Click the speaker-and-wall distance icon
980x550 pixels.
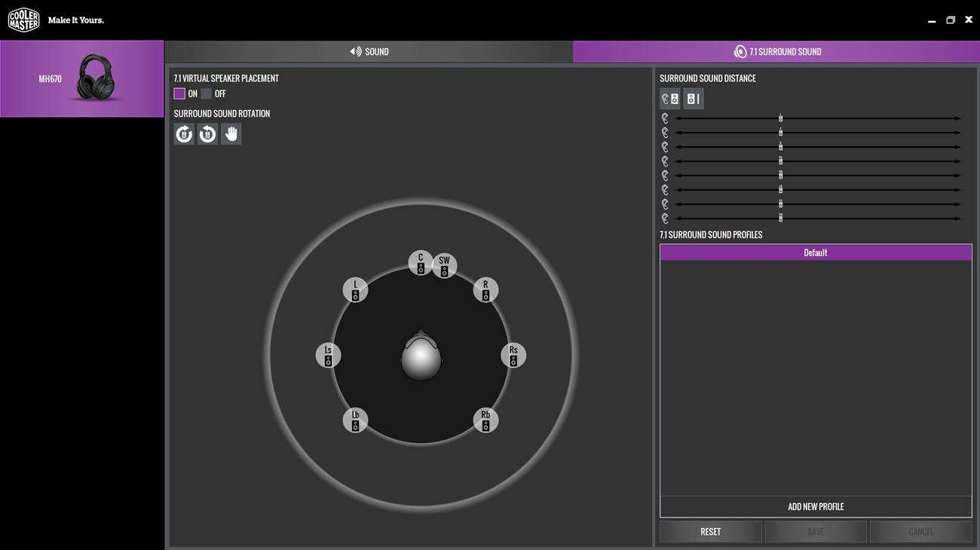point(694,99)
